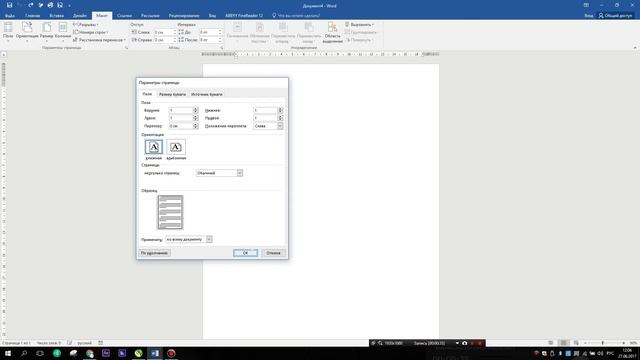This screenshot has width=640, height=360.
Task: Click the page preview thumbnail under Образец
Action: [x=170, y=212]
